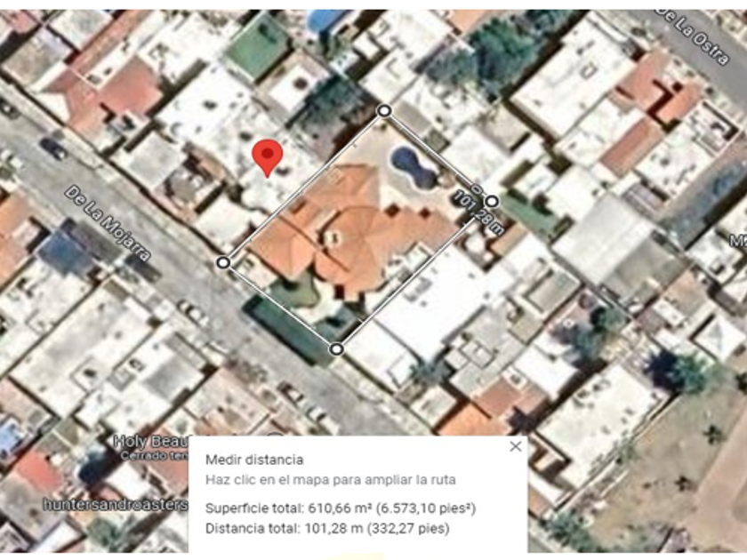This screenshot has height=560, width=747.
Task: Click the dark car on De La Mojarra
Action: 54,148
